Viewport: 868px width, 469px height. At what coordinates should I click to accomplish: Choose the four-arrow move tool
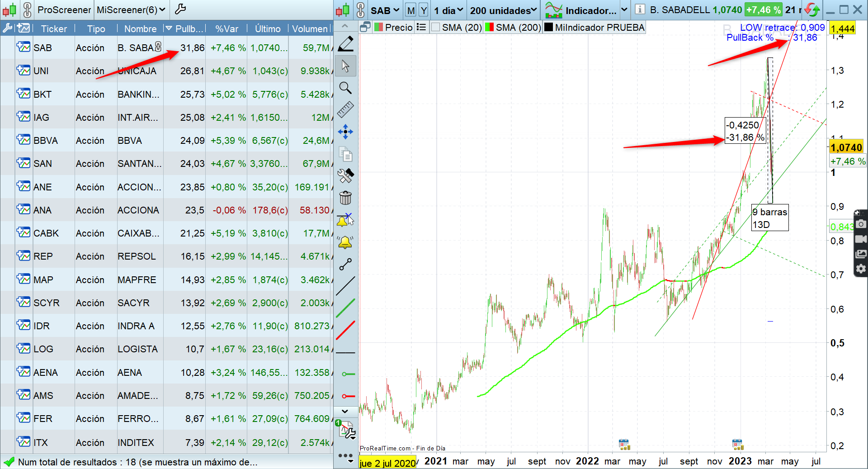click(x=346, y=132)
